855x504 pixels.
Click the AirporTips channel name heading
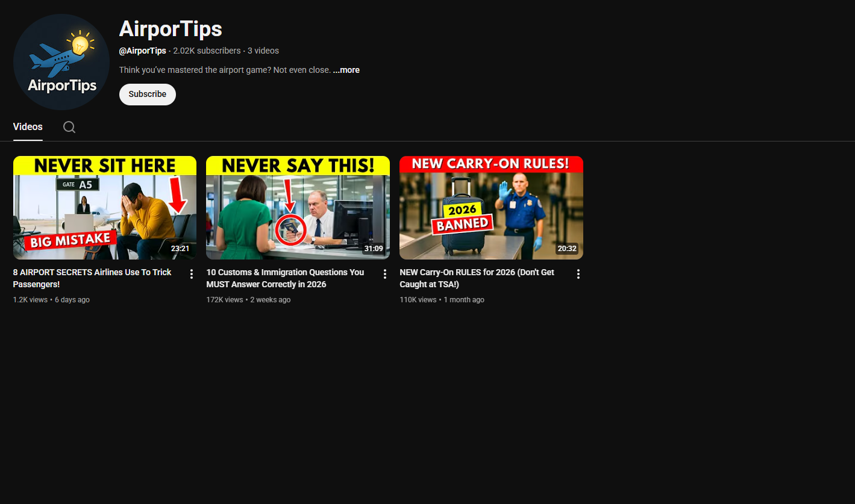[171, 29]
